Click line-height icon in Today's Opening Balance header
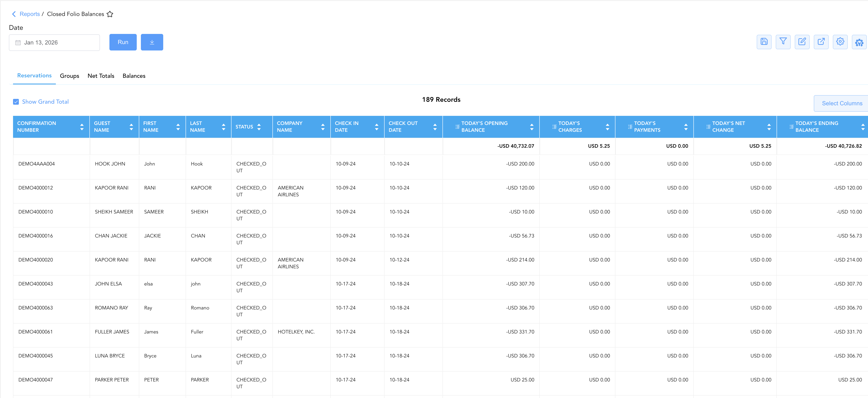 point(457,127)
